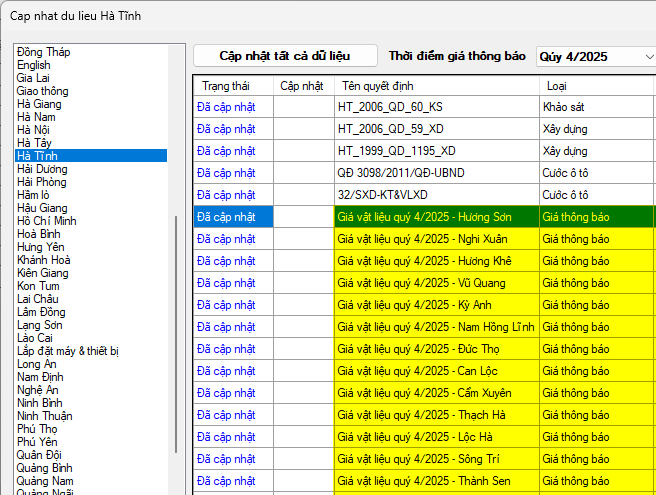656x495 pixels.
Task: Select 'Giá vật liệu quý 4/2025 - Thành Sen' row
Action: coord(435,481)
